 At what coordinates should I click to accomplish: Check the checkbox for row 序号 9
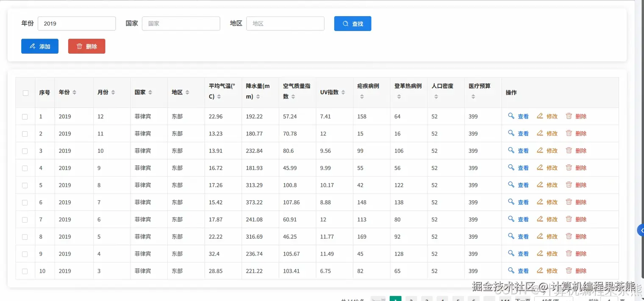click(25, 254)
